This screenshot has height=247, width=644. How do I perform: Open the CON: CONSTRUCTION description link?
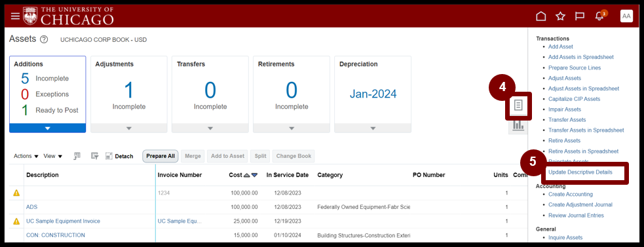pyautogui.click(x=56, y=235)
